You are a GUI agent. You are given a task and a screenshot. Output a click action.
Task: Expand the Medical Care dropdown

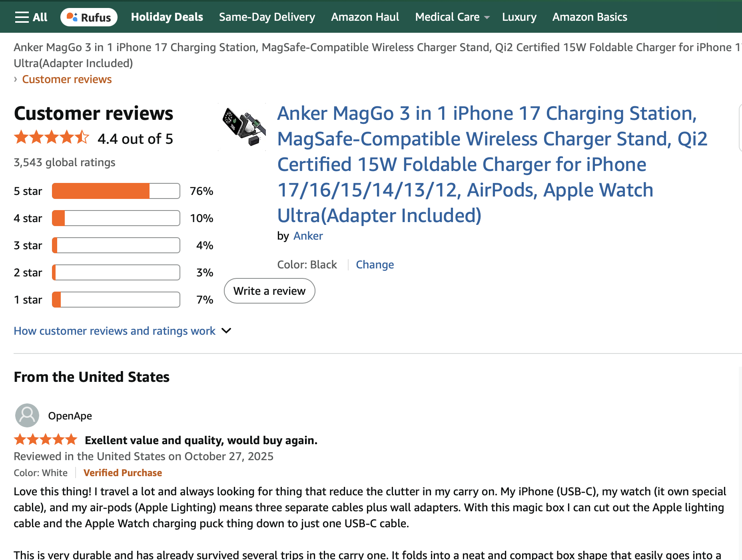[x=452, y=17]
